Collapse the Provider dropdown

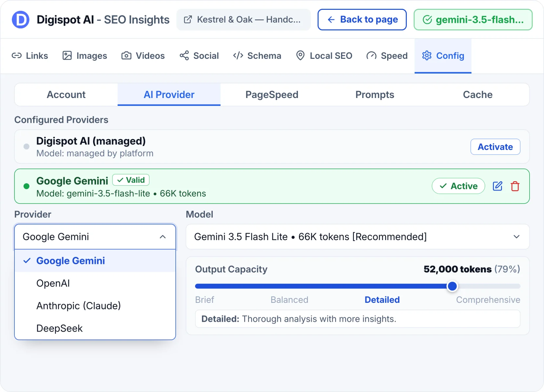point(95,237)
